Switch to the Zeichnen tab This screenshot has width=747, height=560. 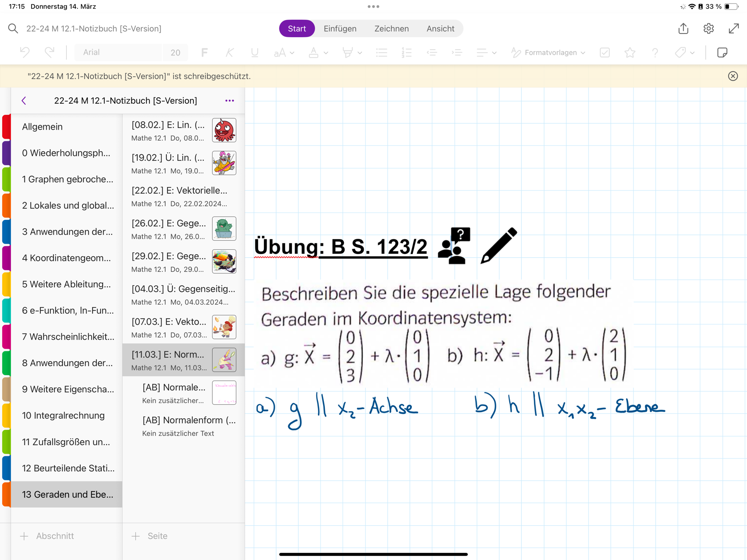(391, 28)
